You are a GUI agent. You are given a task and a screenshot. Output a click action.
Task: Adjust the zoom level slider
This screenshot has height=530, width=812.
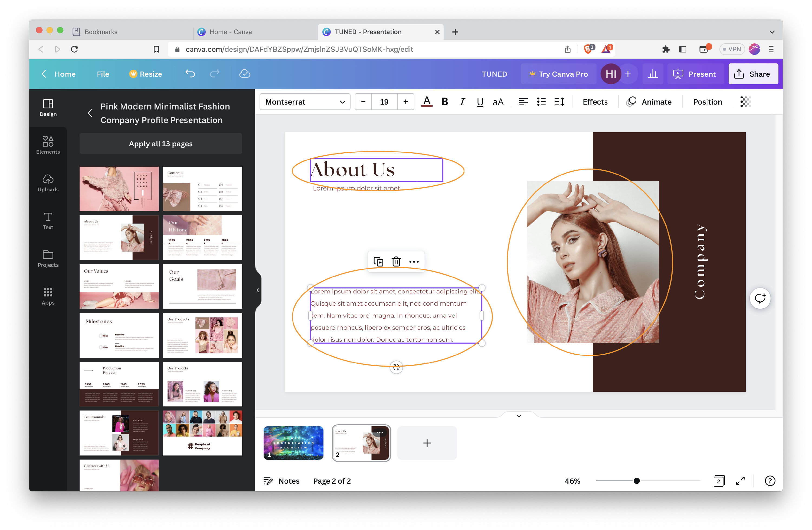click(636, 481)
